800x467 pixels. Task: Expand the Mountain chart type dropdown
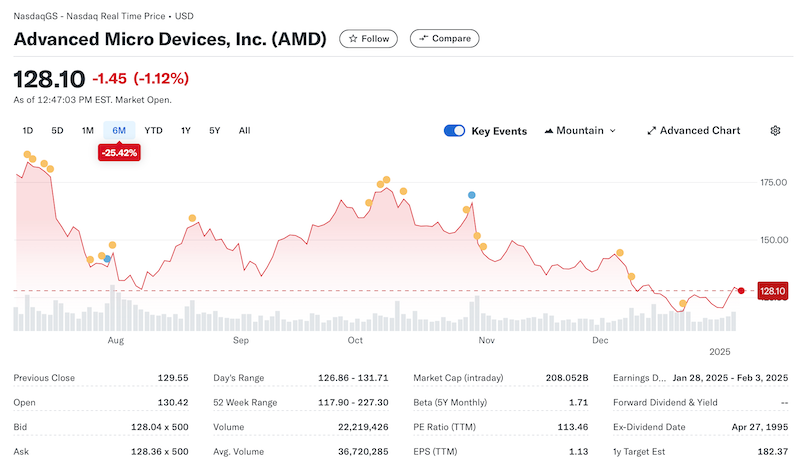pyautogui.click(x=580, y=131)
